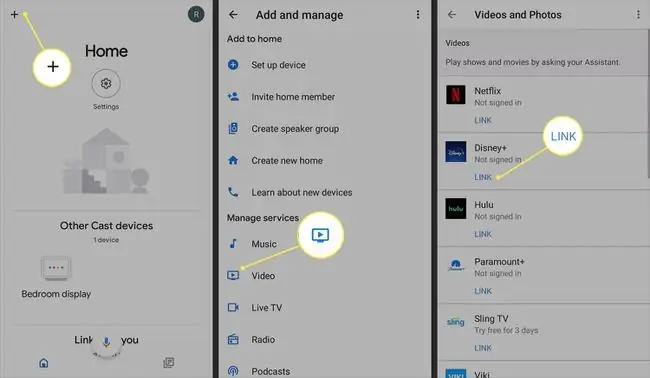Click the Music note icon

(233, 244)
